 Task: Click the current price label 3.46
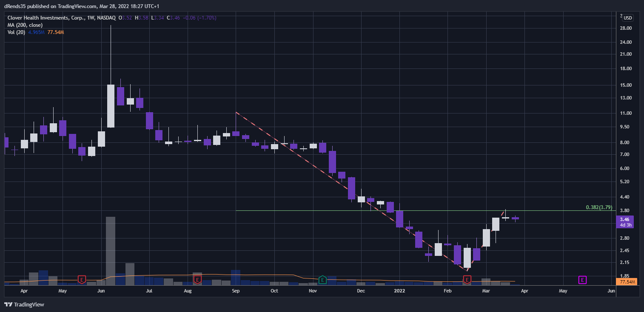tap(625, 219)
